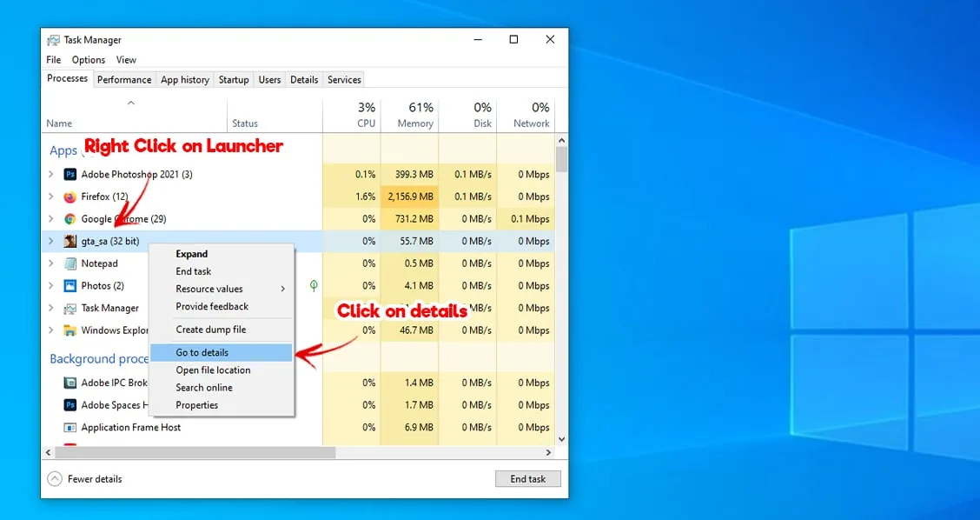Screen dimensions: 980x520
Task: Click the horizontal scrollbar left arrow
Action: click(x=48, y=452)
